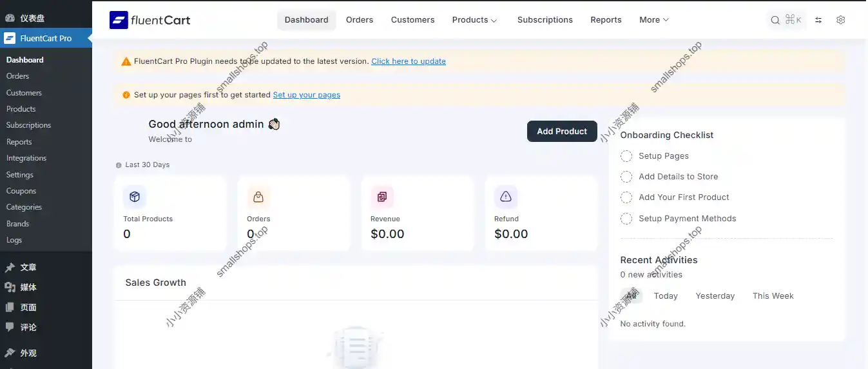Check the Setup Pages checklist circle
Screen dimensions: 868x369
pos(626,156)
